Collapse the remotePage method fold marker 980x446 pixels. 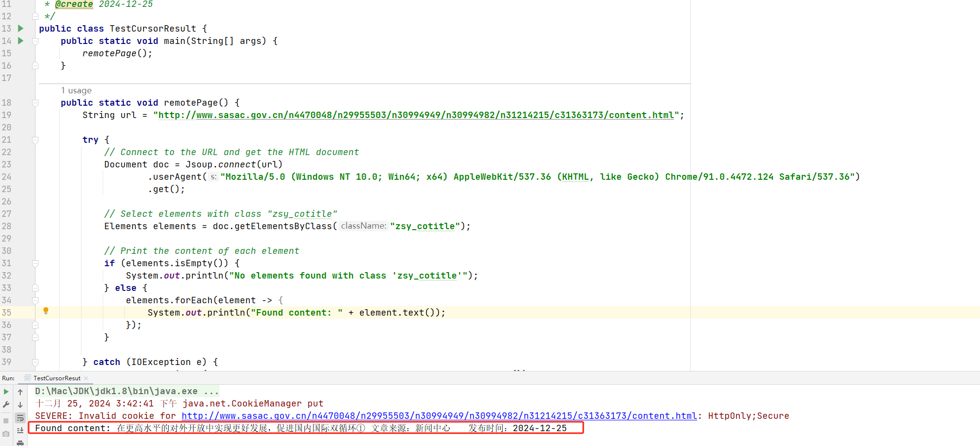pos(35,103)
